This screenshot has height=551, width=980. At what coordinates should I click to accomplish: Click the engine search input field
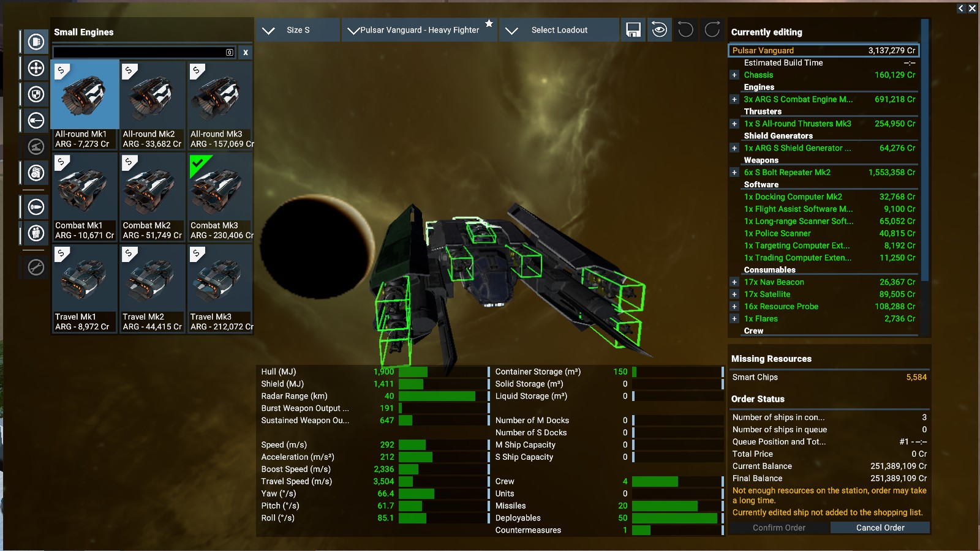coord(140,53)
